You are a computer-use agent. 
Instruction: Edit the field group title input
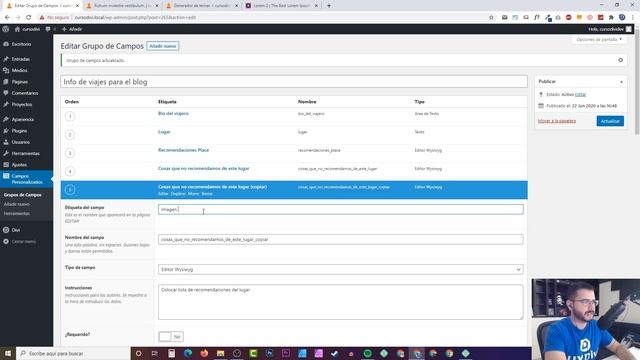tap(294, 82)
